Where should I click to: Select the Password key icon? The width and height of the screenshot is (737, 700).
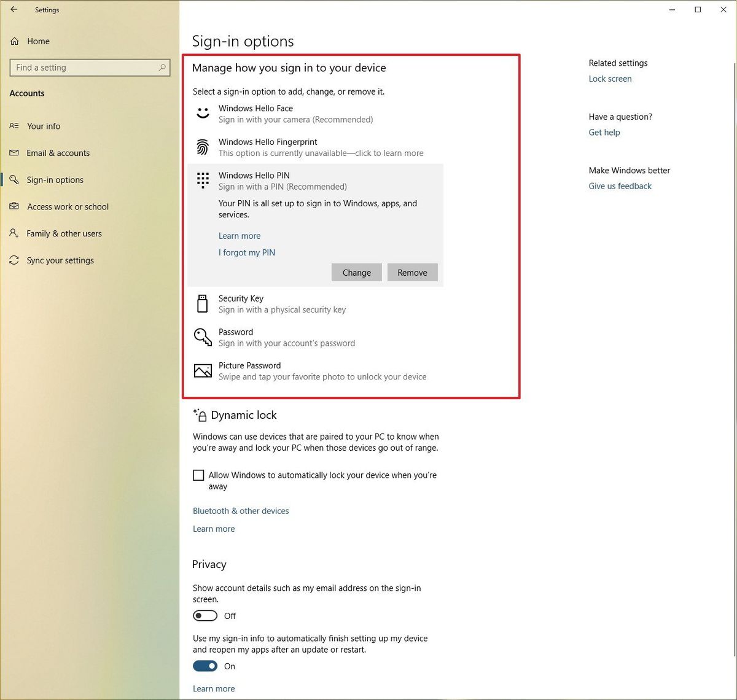203,337
